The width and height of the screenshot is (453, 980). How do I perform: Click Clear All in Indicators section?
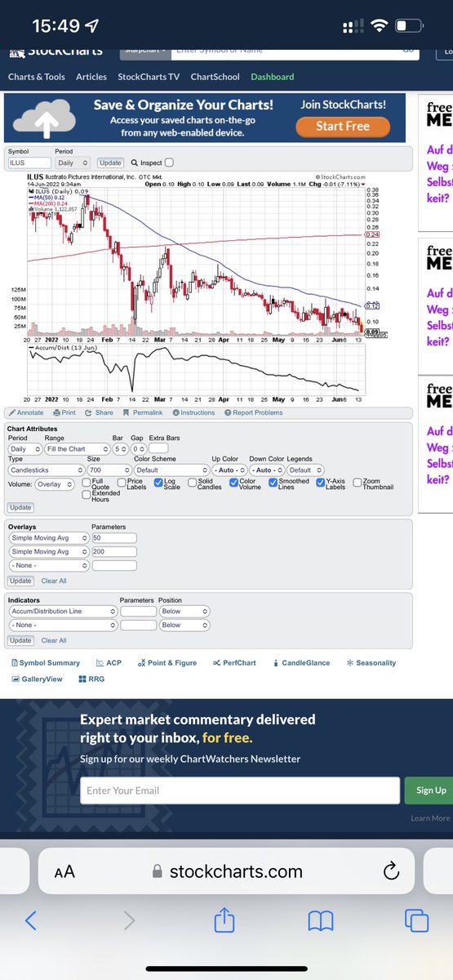(54, 640)
